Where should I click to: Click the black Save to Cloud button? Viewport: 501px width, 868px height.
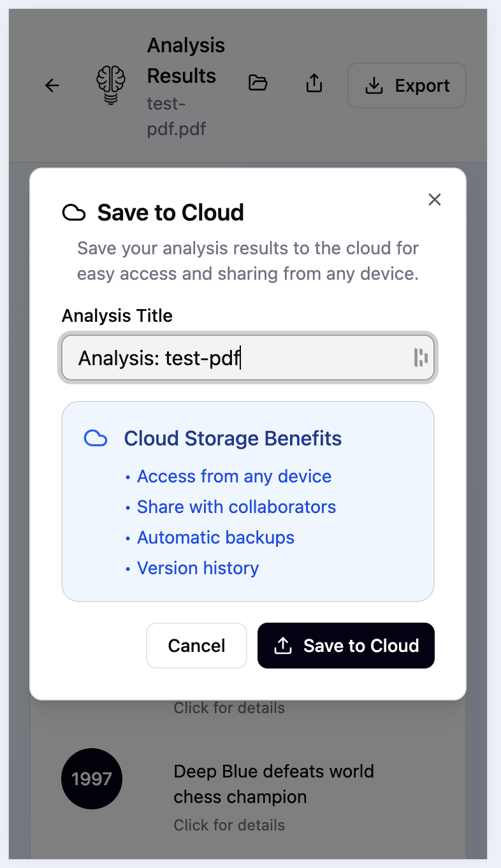[x=345, y=646]
